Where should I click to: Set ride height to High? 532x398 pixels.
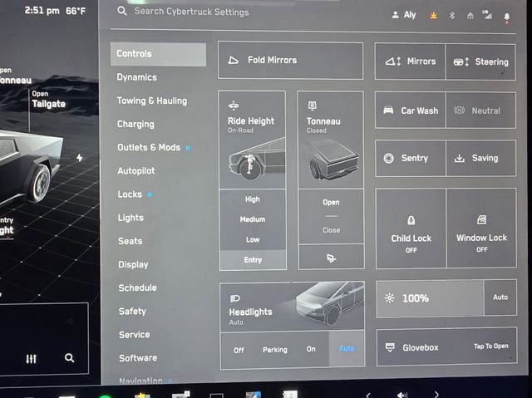[x=253, y=199]
